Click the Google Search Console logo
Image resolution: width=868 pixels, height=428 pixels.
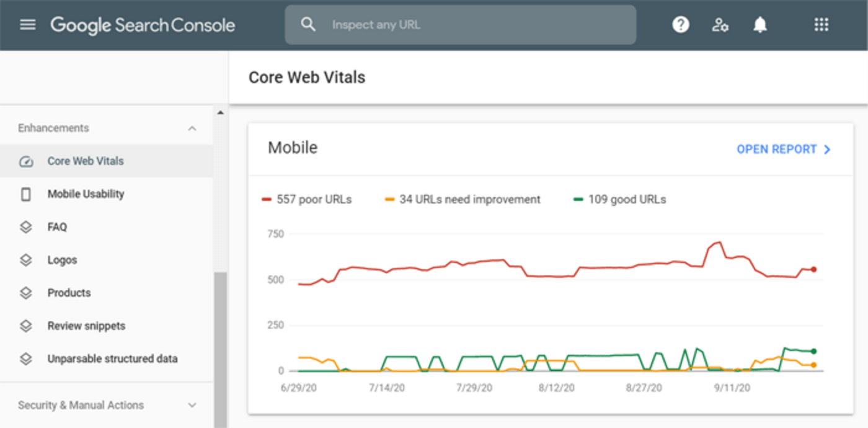143,25
